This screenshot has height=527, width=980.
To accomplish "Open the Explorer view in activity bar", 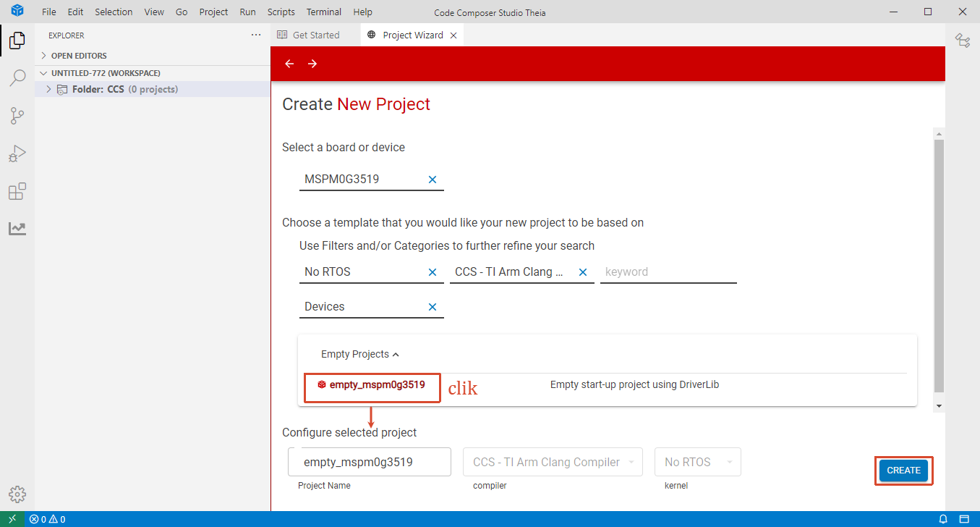I will pos(17,41).
